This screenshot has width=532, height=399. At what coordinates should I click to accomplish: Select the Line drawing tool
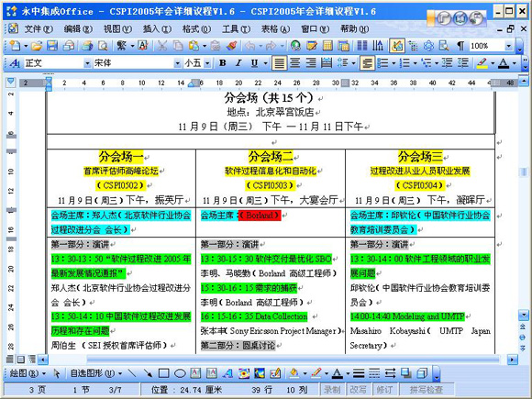pos(132,373)
